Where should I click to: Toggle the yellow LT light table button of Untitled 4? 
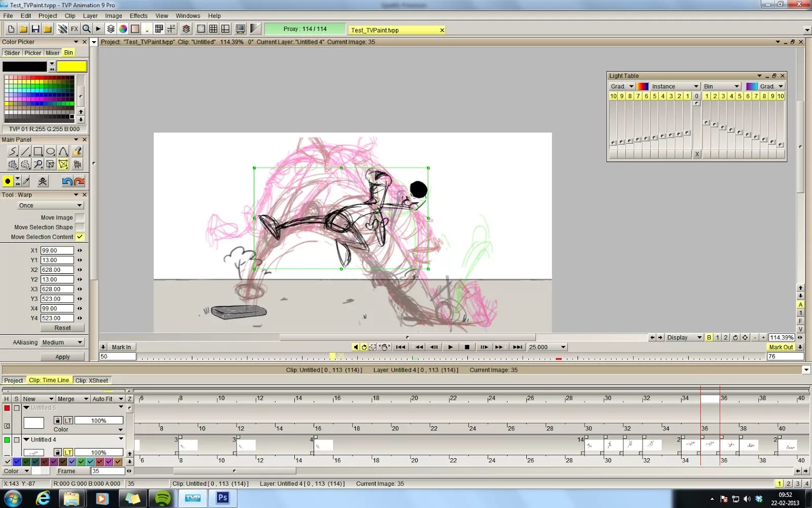coord(68,452)
